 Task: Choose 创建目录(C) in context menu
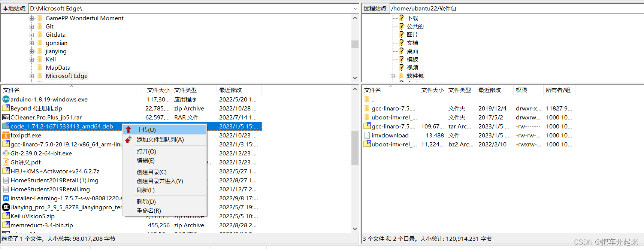click(x=165, y=172)
